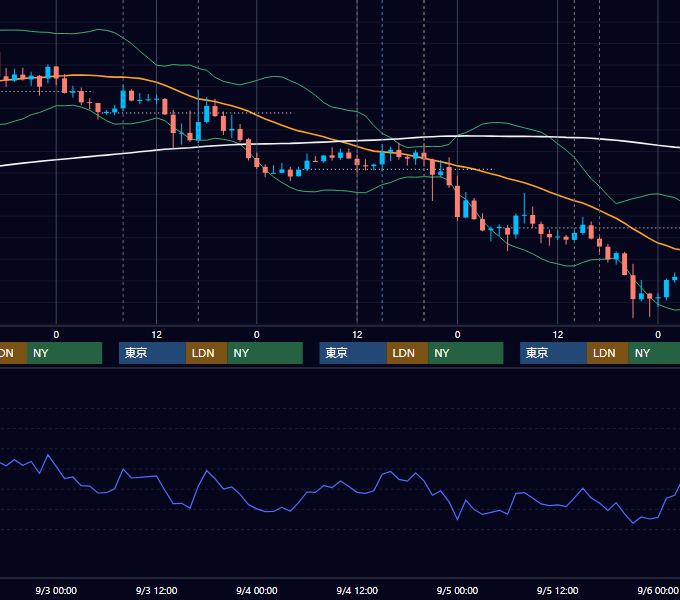Click the 9/6 00:00 time axis label
The width and height of the screenshot is (680, 600).
tap(657, 590)
